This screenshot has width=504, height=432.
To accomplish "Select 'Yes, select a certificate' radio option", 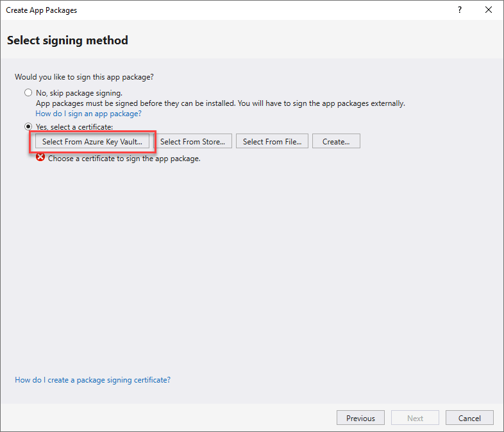I will (28, 126).
